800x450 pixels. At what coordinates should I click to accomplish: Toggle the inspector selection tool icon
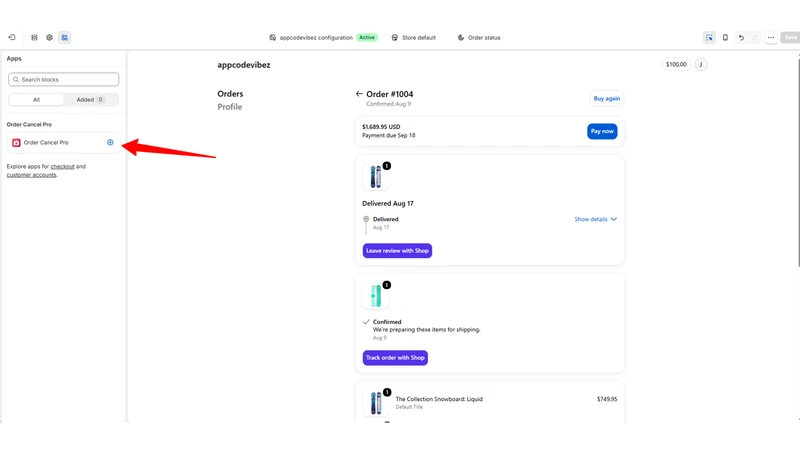click(x=710, y=37)
